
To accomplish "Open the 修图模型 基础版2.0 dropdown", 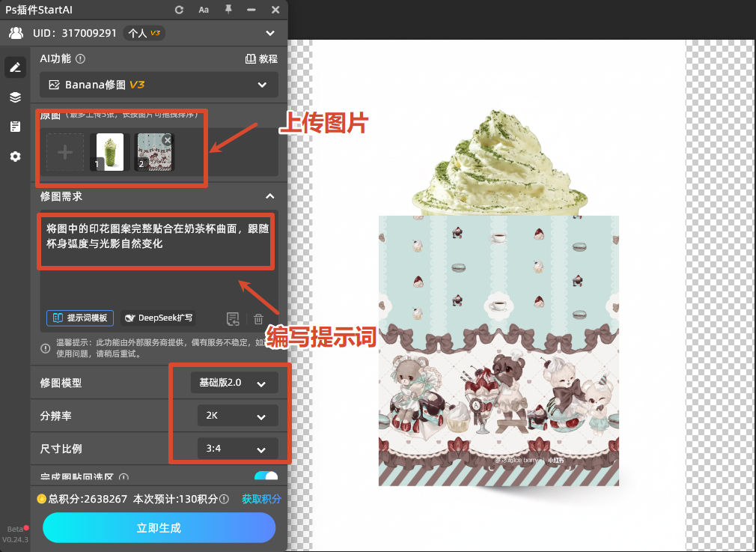I will [x=234, y=383].
